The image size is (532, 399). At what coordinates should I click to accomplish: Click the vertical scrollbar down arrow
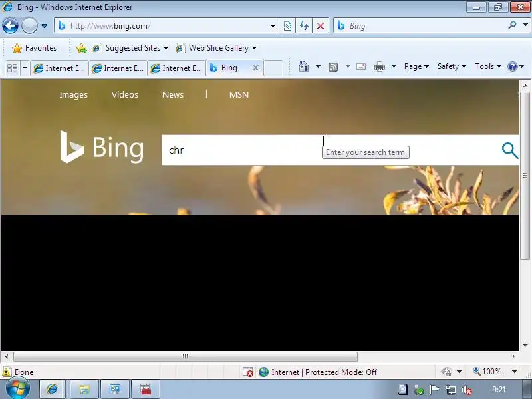click(x=525, y=345)
